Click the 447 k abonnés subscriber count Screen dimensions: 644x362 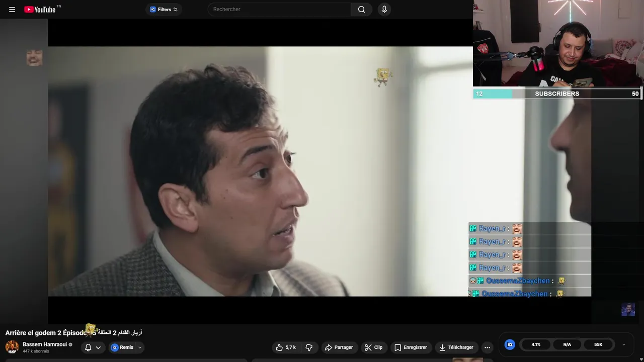[36, 351]
